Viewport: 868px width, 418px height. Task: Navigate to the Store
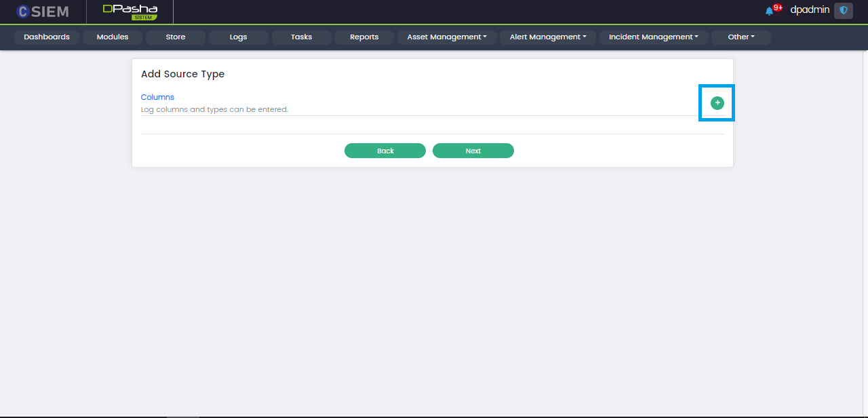[176, 37]
